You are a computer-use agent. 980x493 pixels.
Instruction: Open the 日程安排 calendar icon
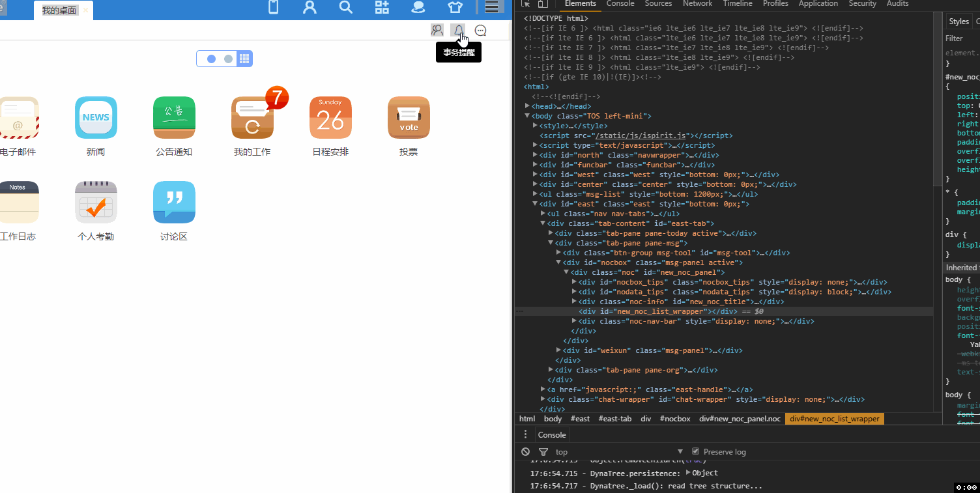330,118
